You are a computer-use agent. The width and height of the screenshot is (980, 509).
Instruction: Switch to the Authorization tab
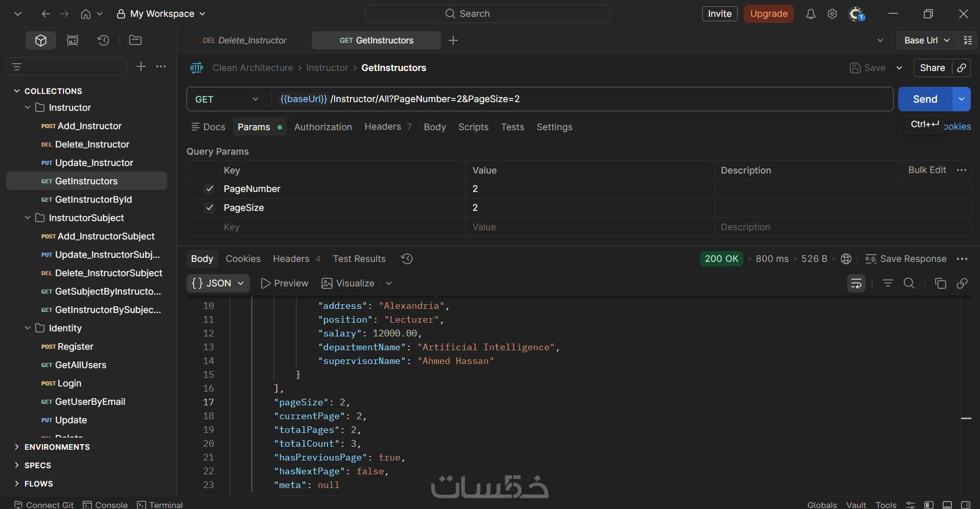tap(323, 127)
